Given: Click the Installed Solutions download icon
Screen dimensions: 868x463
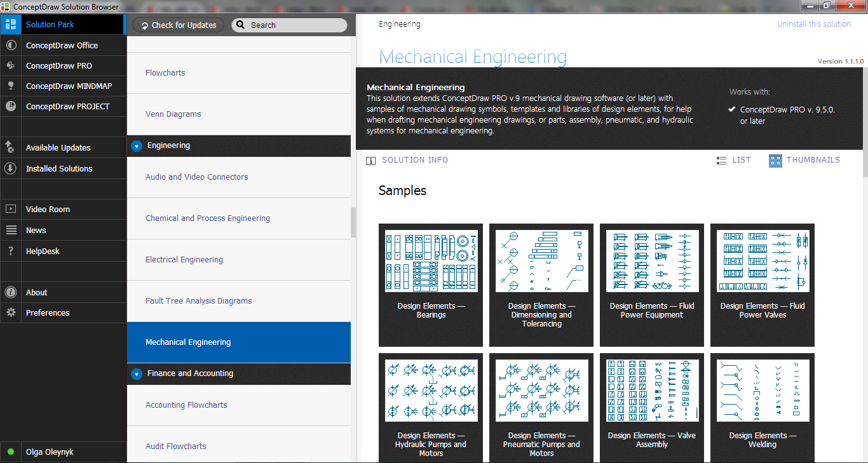Looking at the screenshot, I should point(11,168).
